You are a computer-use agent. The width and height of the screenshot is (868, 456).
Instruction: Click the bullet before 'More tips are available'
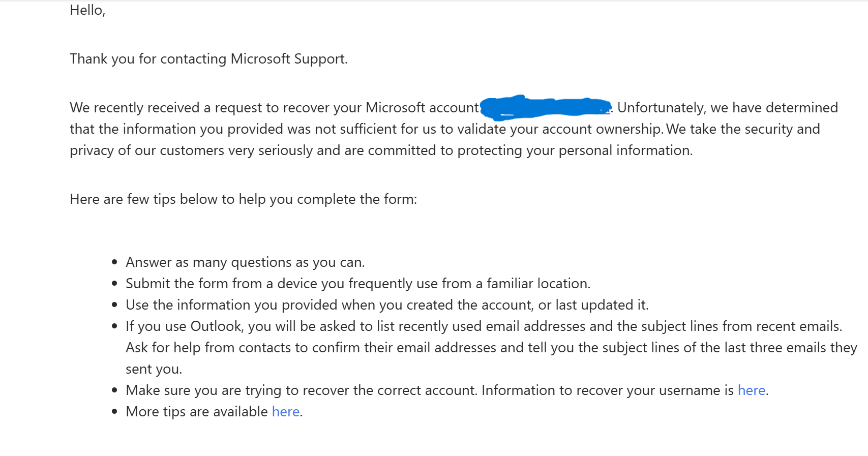pos(114,412)
